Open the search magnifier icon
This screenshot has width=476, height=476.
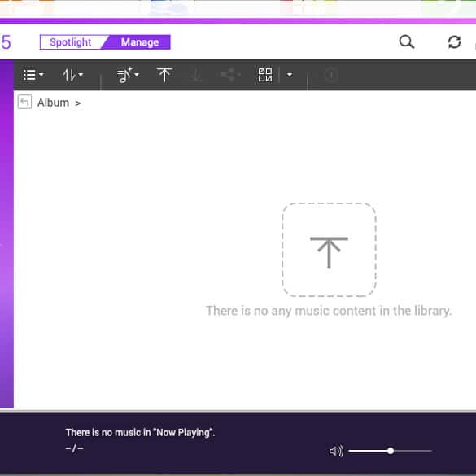[x=407, y=41]
